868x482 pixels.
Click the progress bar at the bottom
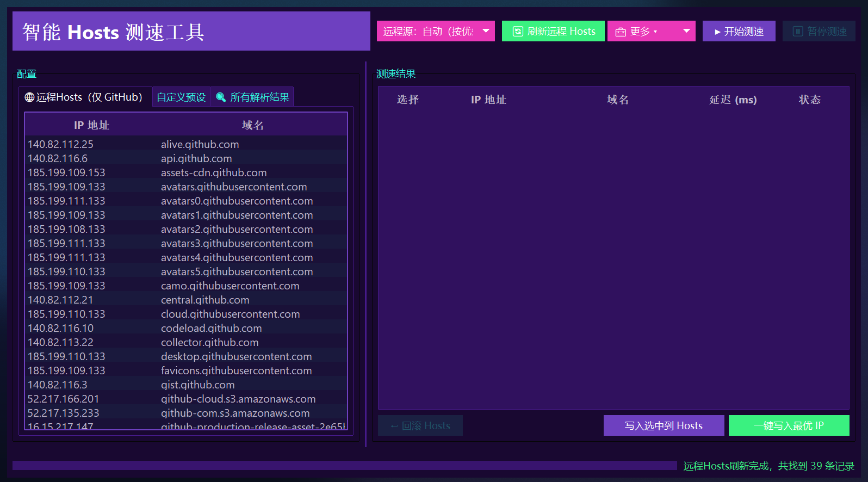coord(344,466)
